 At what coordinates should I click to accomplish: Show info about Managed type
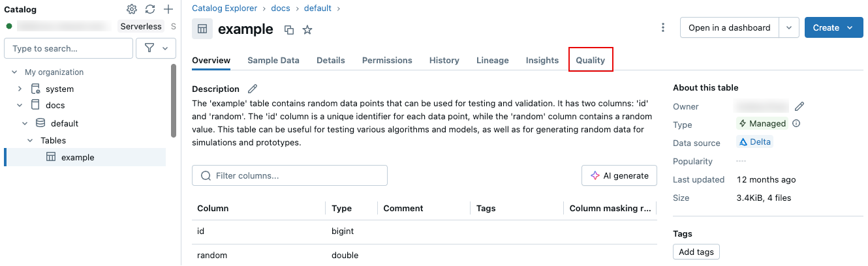click(x=796, y=123)
